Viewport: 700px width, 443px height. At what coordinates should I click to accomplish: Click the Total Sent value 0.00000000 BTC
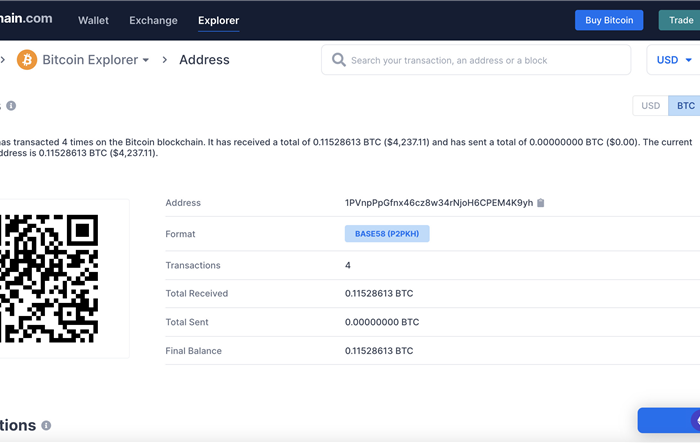click(x=382, y=322)
